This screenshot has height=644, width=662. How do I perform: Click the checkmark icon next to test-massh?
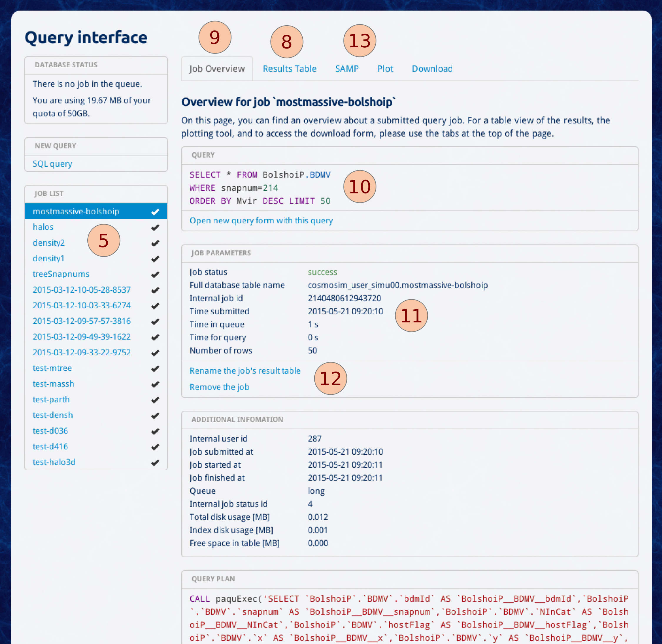[x=155, y=384]
